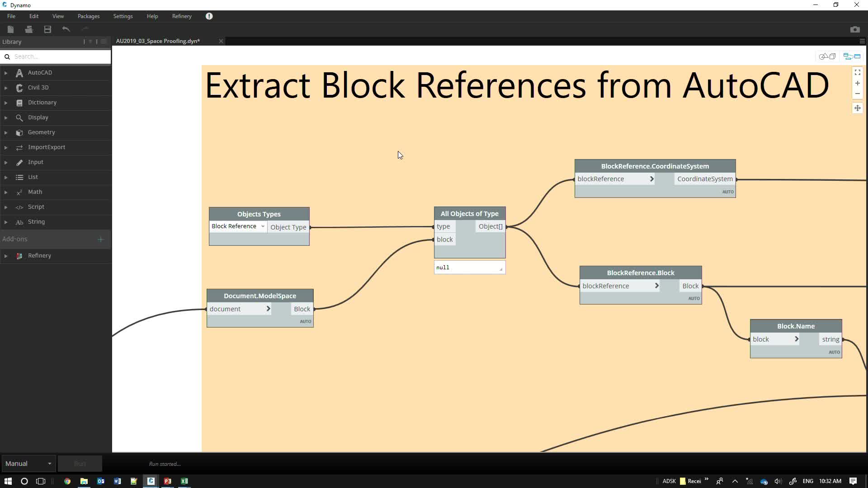Click the Zoom to fit icon
The width and height of the screenshot is (868, 488).
click(857, 72)
